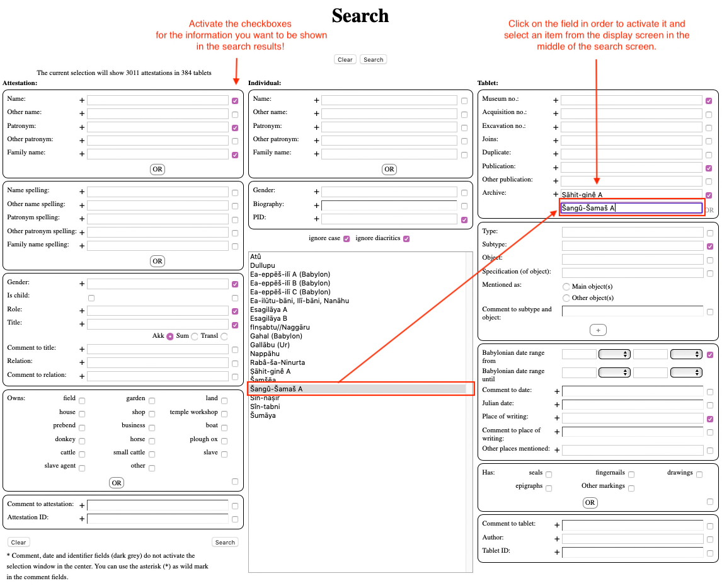Click the plus icon beside Publication

pyautogui.click(x=556, y=168)
